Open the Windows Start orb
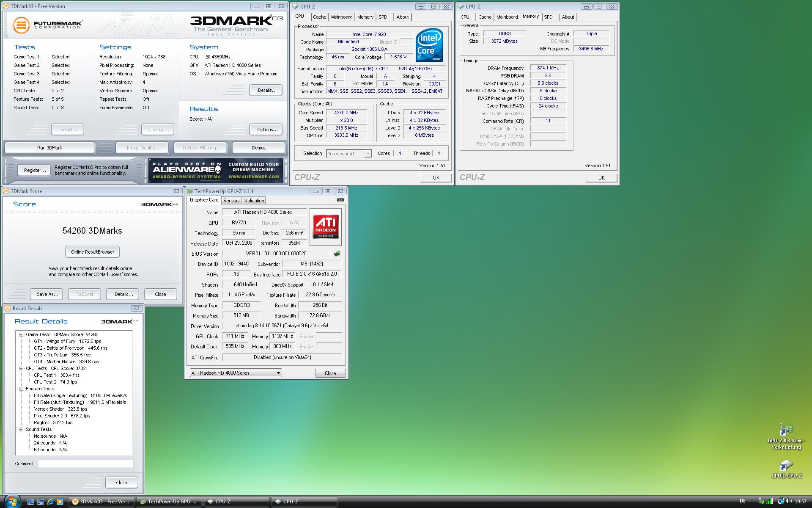This screenshot has width=812, height=508. point(12,501)
